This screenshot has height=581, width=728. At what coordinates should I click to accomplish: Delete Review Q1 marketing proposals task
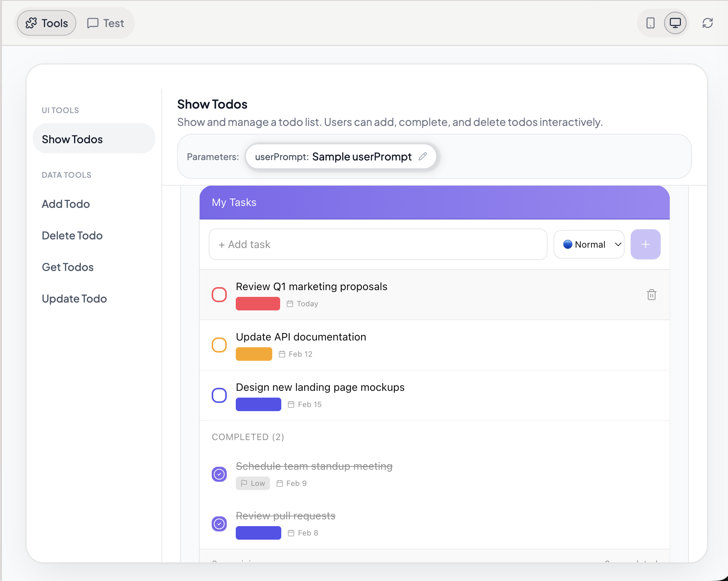point(651,295)
